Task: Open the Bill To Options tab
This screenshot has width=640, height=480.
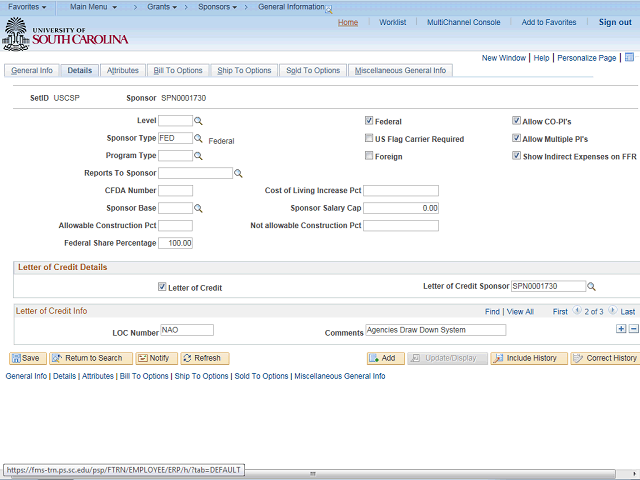Action: 178,70
